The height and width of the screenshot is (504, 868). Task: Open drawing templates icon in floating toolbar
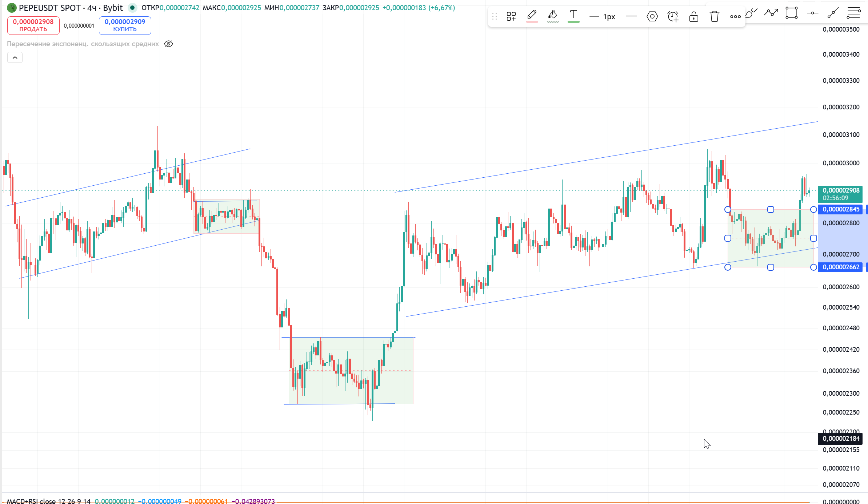click(x=511, y=16)
